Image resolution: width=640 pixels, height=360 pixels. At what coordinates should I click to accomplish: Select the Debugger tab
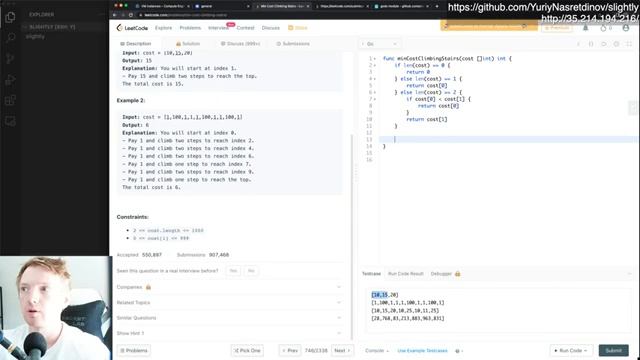[x=441, y=273]
